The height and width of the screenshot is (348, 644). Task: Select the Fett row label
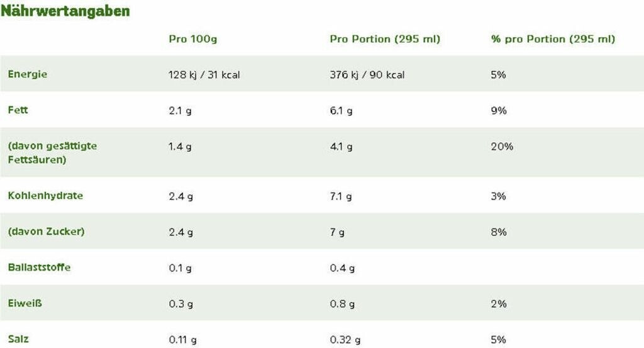coord(18,109)
